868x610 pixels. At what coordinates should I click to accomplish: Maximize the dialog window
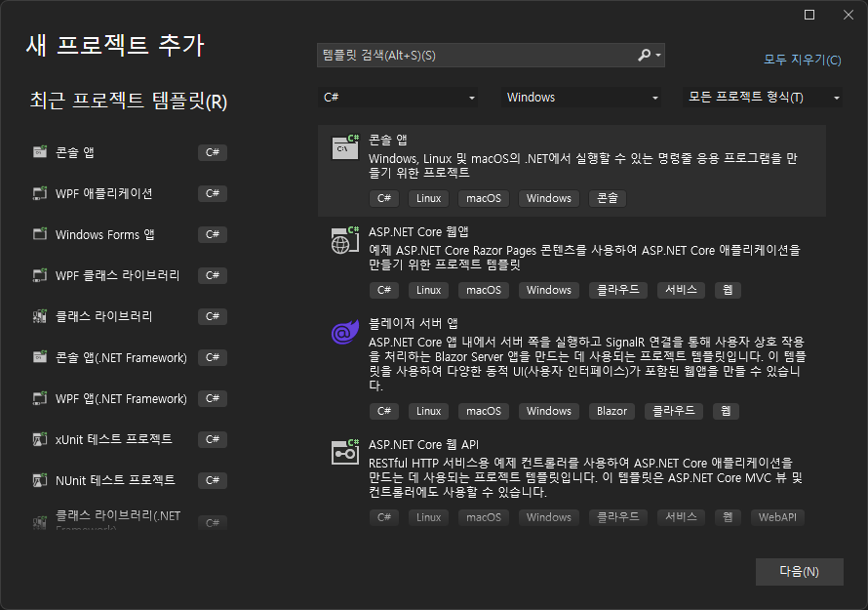click(x=809, y=15)
